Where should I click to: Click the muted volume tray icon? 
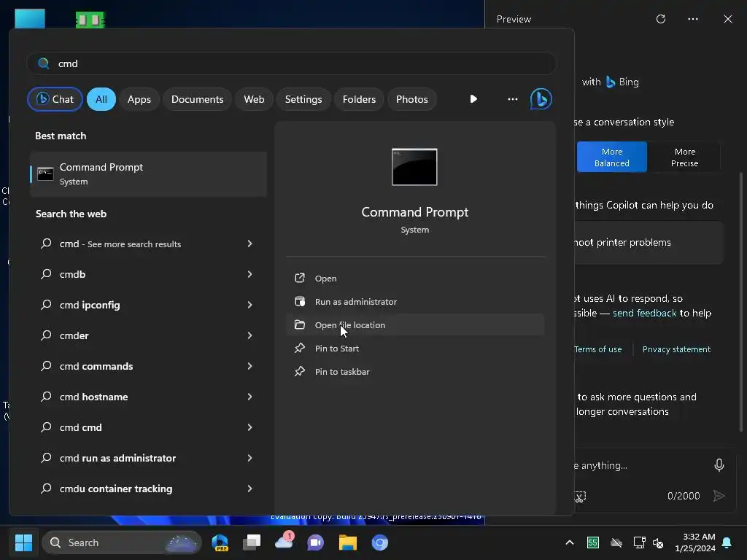659,542
